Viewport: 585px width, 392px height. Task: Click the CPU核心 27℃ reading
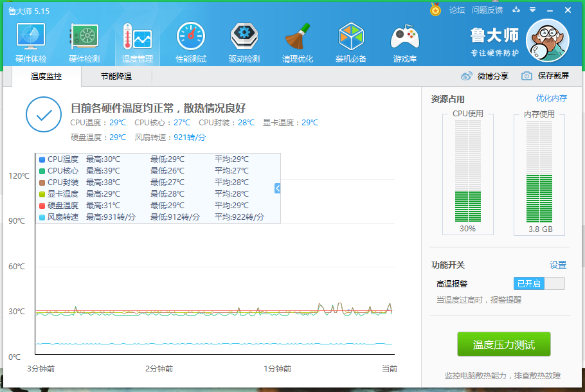[182, 122]
